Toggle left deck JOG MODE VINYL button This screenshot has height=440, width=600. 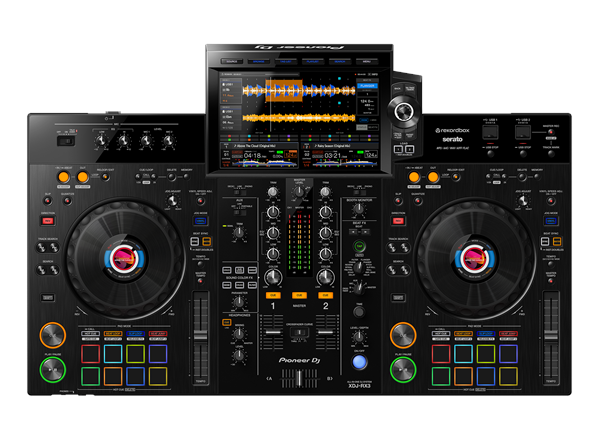pos(200,220)
